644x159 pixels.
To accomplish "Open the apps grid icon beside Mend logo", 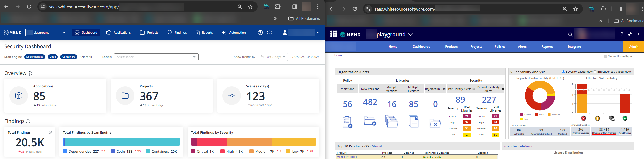I will click(333, 34).
